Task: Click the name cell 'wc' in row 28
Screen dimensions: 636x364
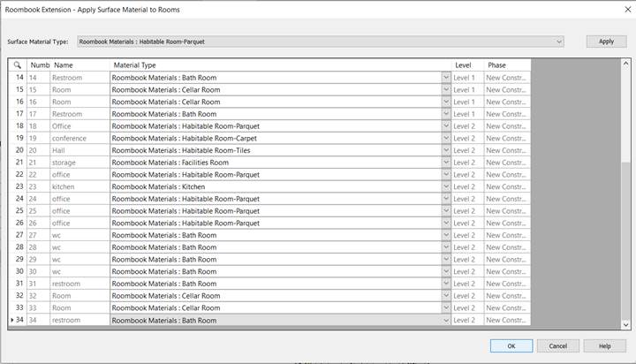Action: [79, 247]
